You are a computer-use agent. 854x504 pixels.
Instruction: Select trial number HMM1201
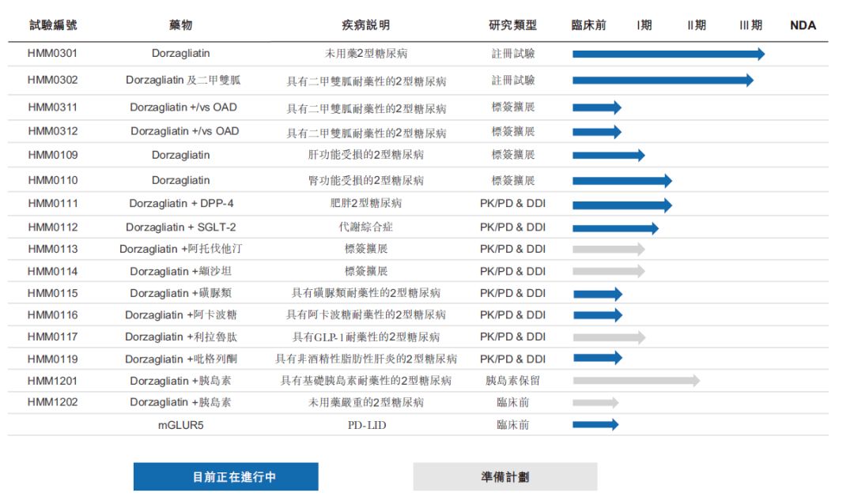[52, 381]
